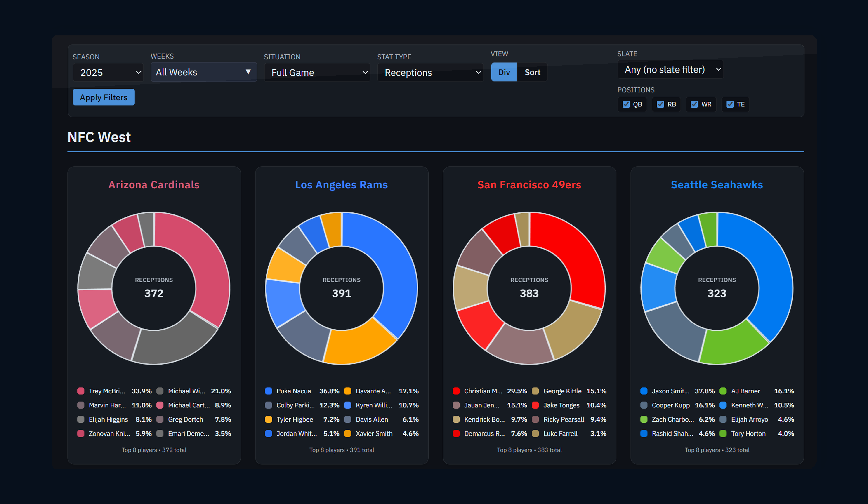Click Greg Dortch legend swatch

click(x=160, y=419)
